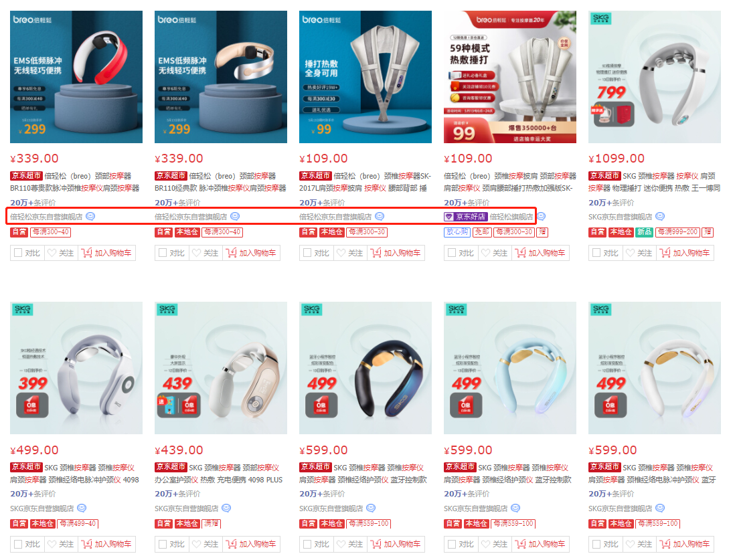Image resolution: width=733 pixels, height=560 pixels.
Task: Check 对比 box for ¥109 breo 59种模式 item
Action: point(452,253)
